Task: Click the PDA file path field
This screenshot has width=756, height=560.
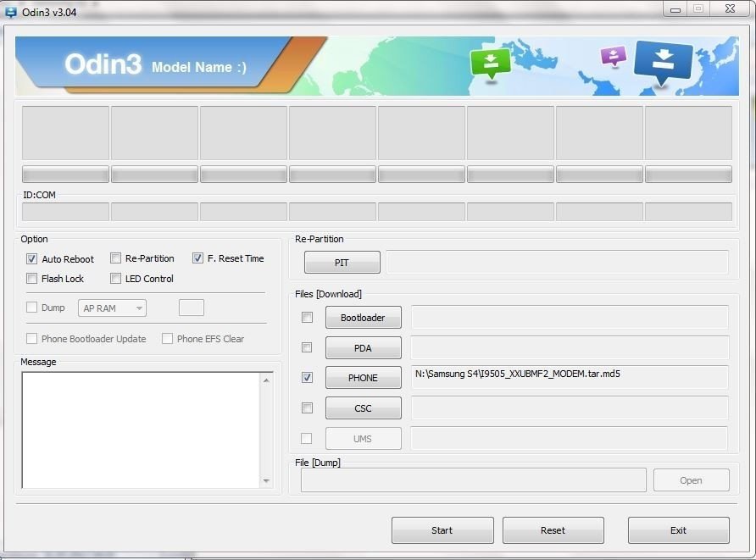Action: coord(570,347)
